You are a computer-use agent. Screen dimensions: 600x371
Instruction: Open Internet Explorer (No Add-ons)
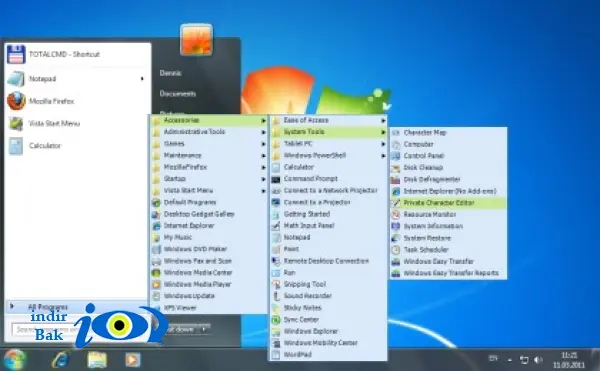pos(448,191)
